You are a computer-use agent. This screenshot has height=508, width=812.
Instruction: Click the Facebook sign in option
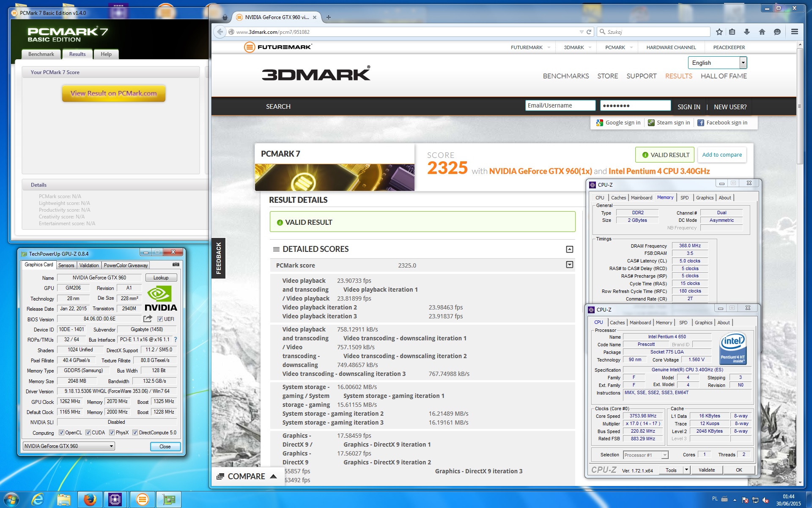click(x=722, y=123)
